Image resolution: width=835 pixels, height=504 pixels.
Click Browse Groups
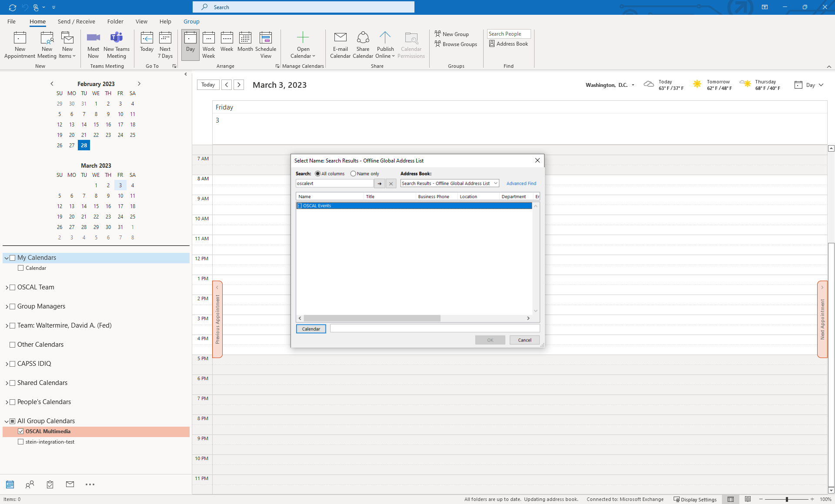pyautogui.click(x=456, y=44)
